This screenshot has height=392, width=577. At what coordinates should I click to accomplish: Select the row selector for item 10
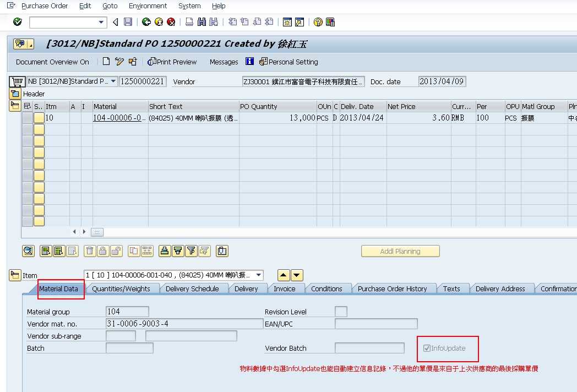[x=28, y=118]
